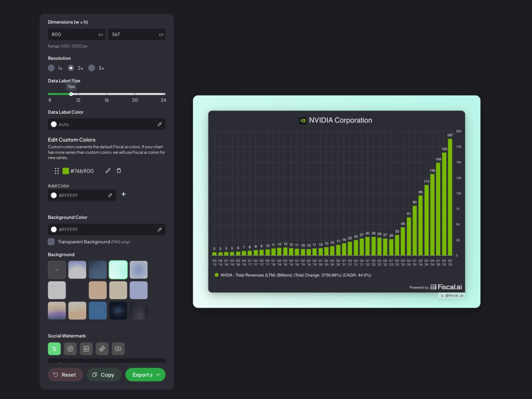This screenshot has height=399, width=532.
Task: Edit the Background Color with pencil icon
Action: tap(160, 229)
